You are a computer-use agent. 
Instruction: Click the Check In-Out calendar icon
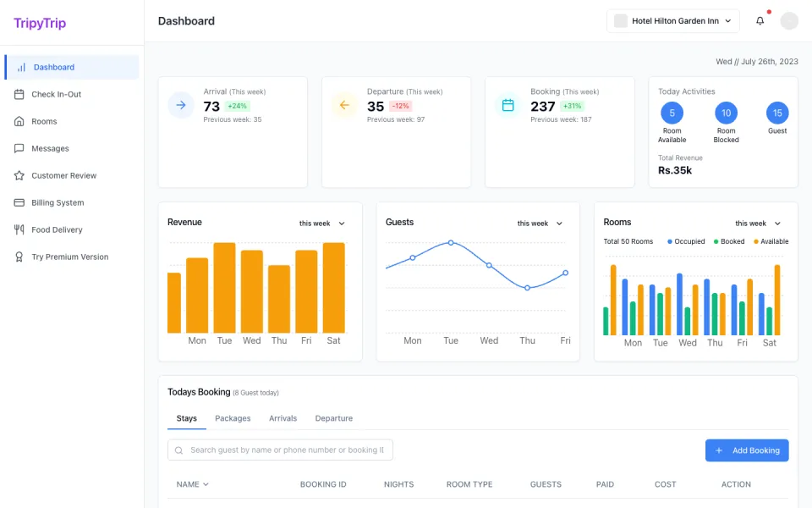pyautogui.click(x=19, y=94)
